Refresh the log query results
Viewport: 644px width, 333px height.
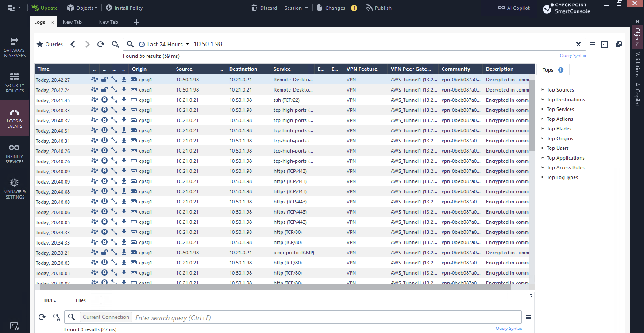(101, 44)
